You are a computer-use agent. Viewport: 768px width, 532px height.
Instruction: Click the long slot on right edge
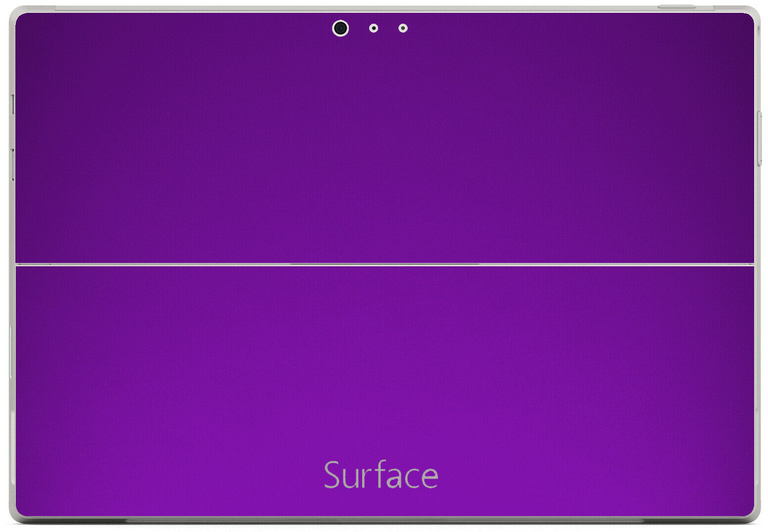[x=760, y=138]
